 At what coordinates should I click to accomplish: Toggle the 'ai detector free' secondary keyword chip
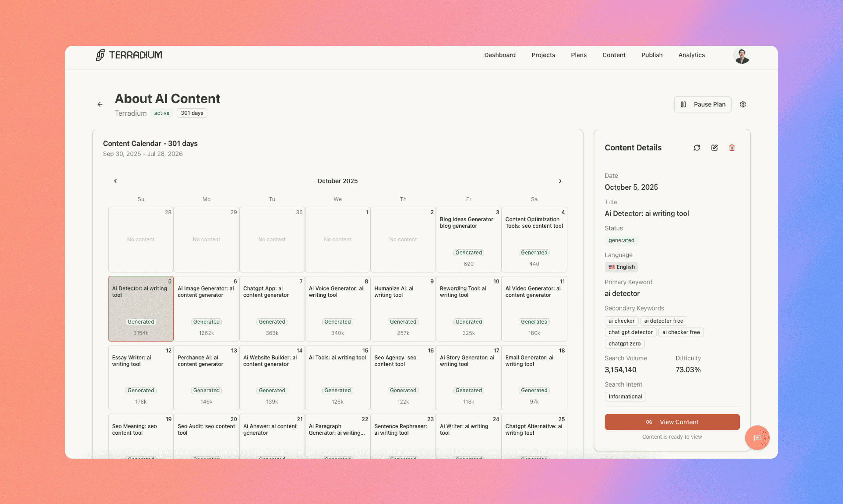coord(663,321)
